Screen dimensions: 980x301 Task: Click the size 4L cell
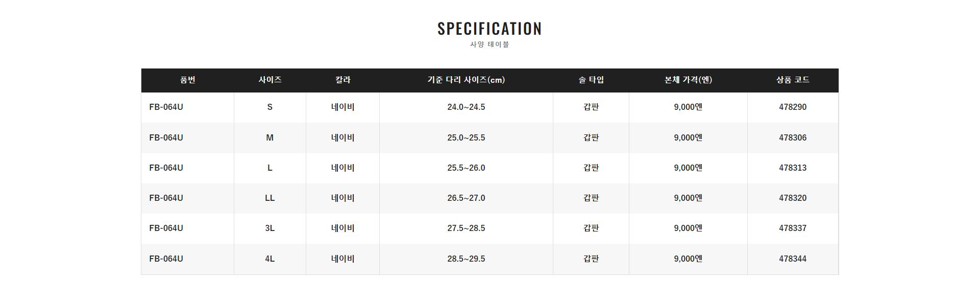270,259
